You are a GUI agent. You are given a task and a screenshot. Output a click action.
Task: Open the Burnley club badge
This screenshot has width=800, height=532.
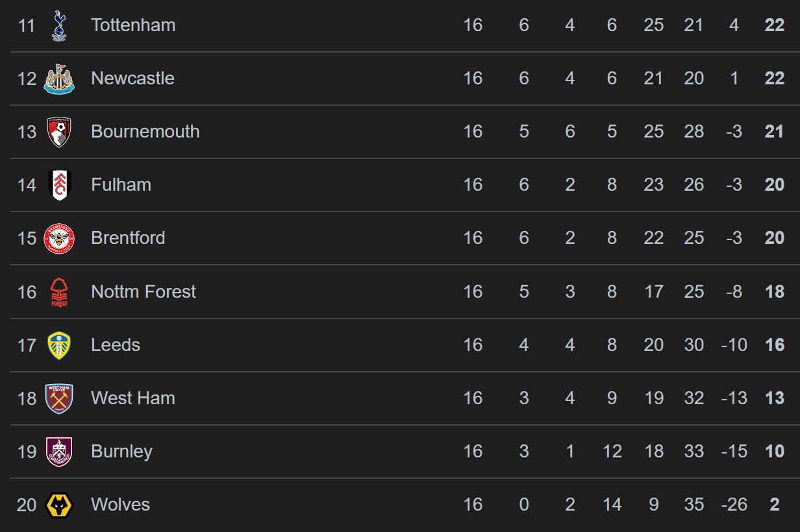point(59,452)
